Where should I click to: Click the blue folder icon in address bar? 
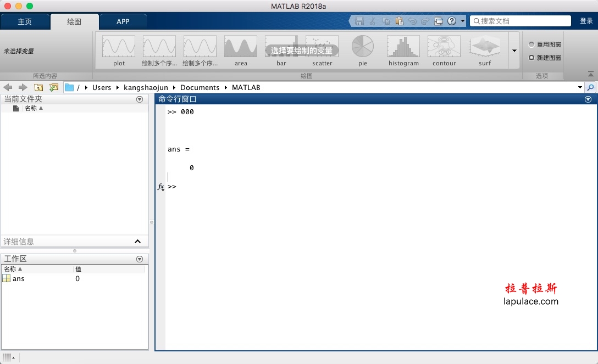click(69, 88)
